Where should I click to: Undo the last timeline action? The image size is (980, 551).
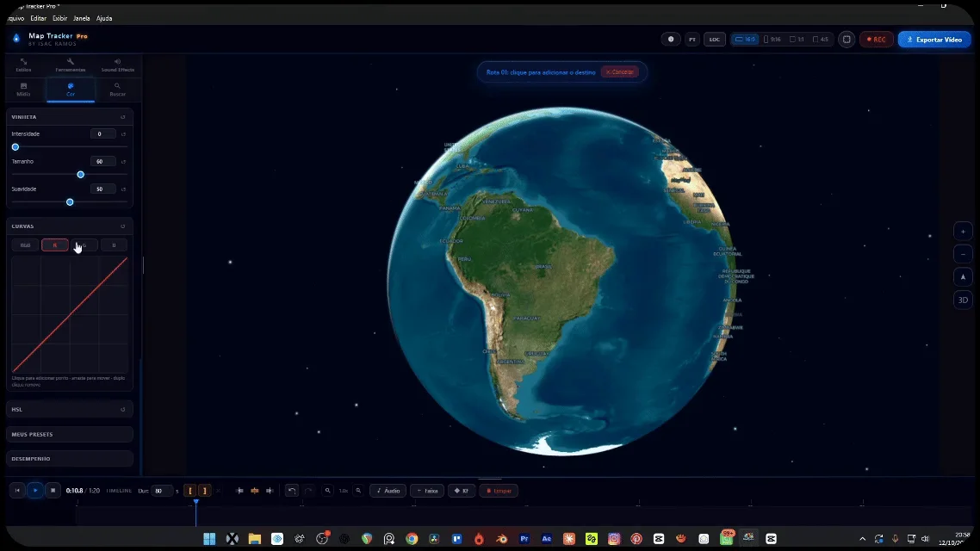point(292,491)
